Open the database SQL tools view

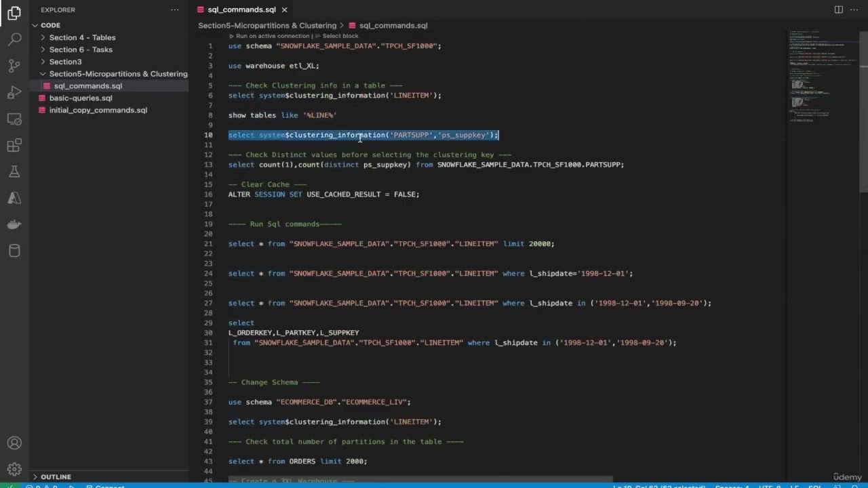(x=14, y=251)
